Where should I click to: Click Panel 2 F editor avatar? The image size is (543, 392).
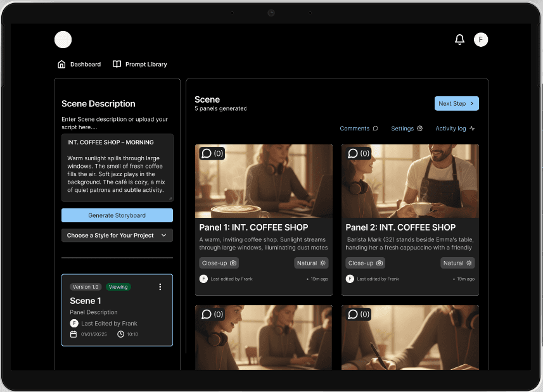(x=350, y=279)
